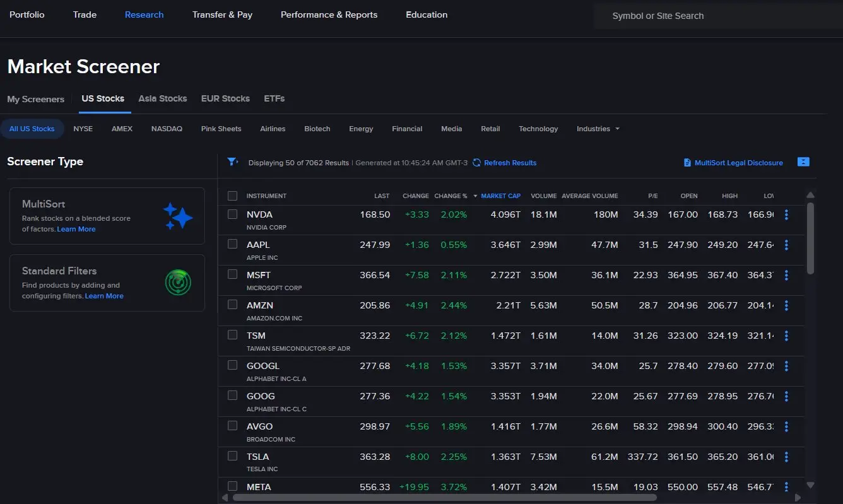Open the three-dot menu for GOOGL
This screenshot has width=843, height=504.
click(x=786, y=366)
